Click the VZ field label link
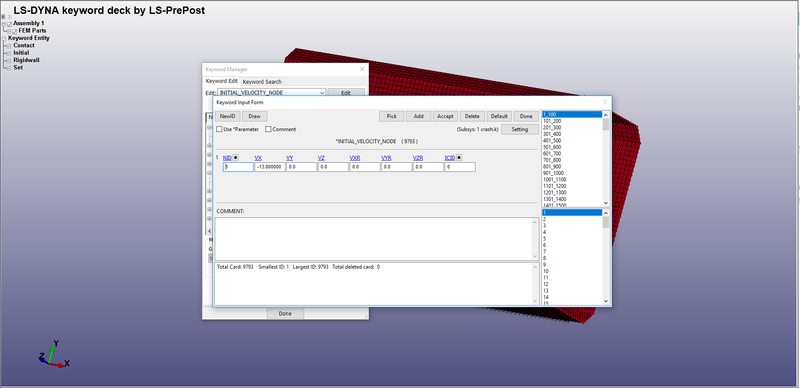The image size is (800, 388). (x=321, y=158)
